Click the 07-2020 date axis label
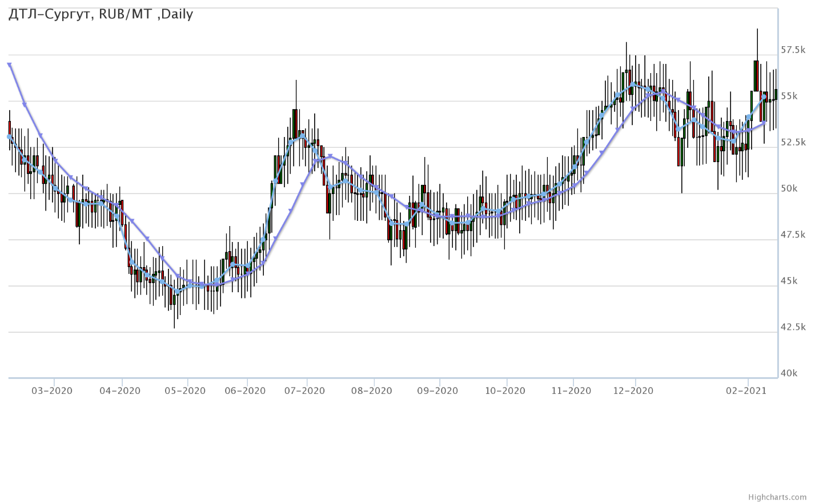This screenshot has height=504, width=815. (x=304, y=391)
